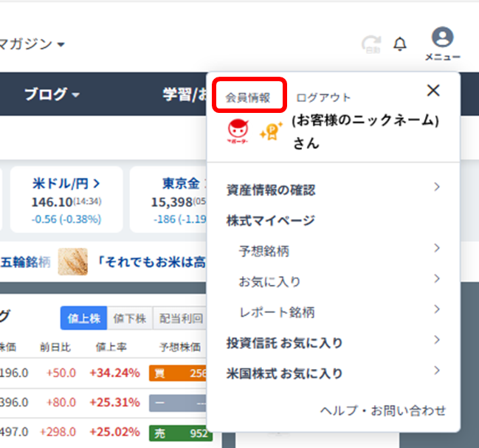Select the 値上株 ranking tab
Screen dimensions: 479x448
[x=83, y=318]
